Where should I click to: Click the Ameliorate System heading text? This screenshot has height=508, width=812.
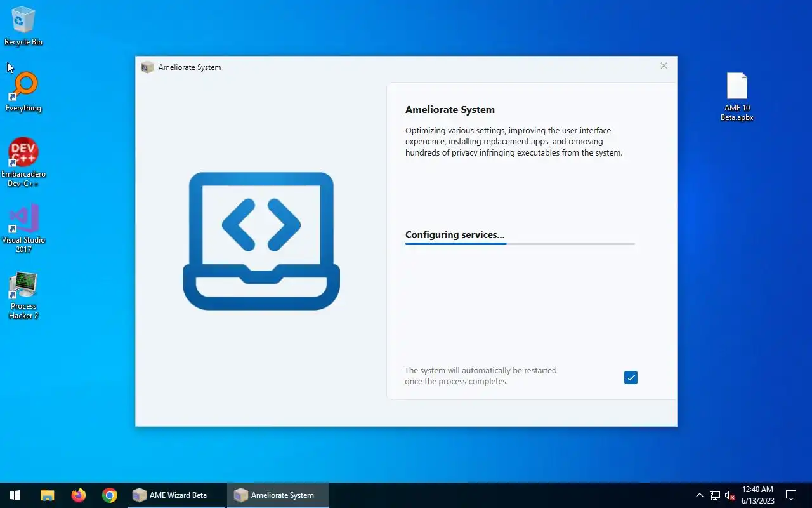(450, 109)
